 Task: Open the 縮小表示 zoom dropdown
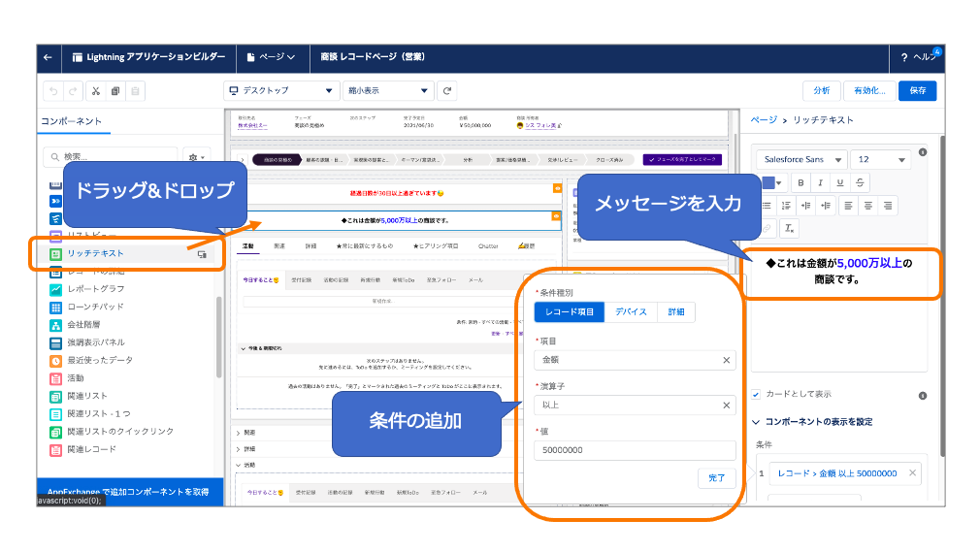tap(387, 90)
